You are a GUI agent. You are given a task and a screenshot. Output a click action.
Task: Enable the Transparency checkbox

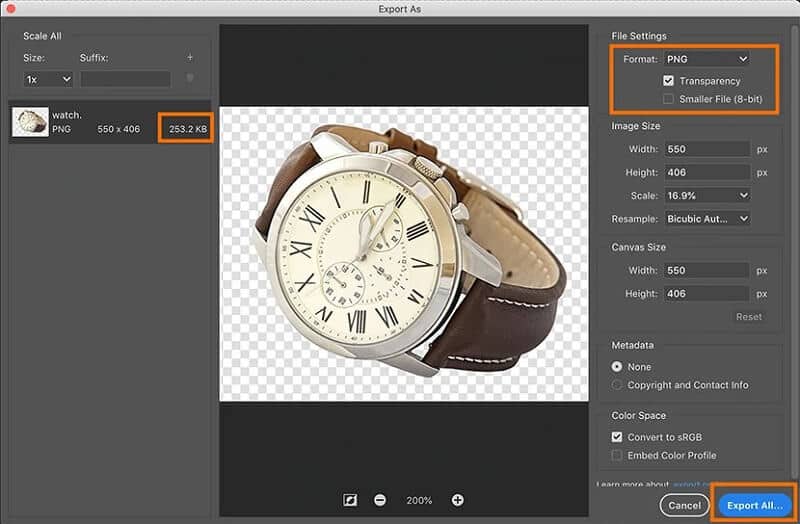(x=669, y=80)
